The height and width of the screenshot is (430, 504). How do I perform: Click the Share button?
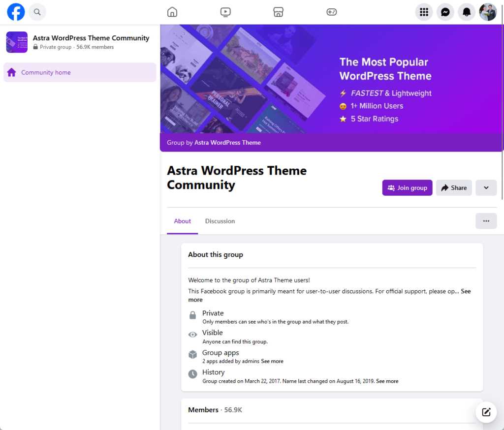coord(454,187)
